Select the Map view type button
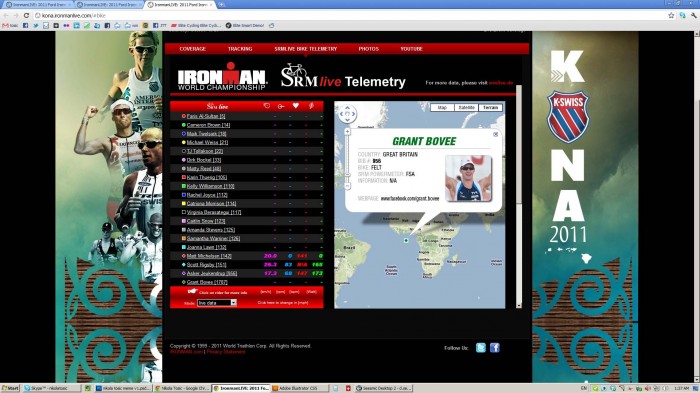Viewport: 700px width, 393px height. pos(442,108)
